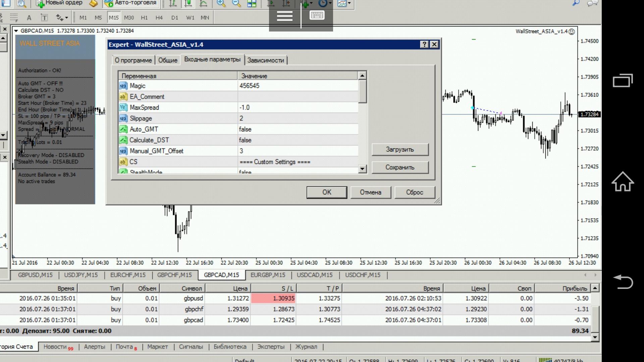
Task: Open the 'О программе' tab
Action: (133, 60)
